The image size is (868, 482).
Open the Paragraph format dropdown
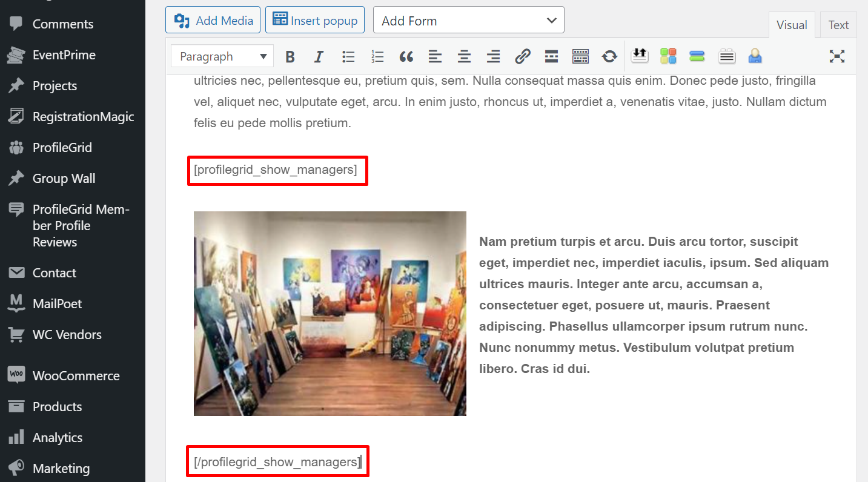coord(222,57)
